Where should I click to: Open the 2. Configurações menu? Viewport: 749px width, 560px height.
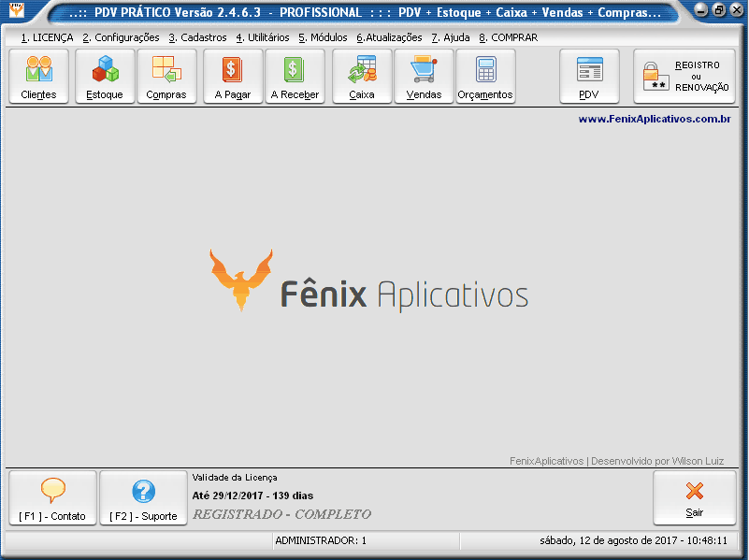coord(121,37)
